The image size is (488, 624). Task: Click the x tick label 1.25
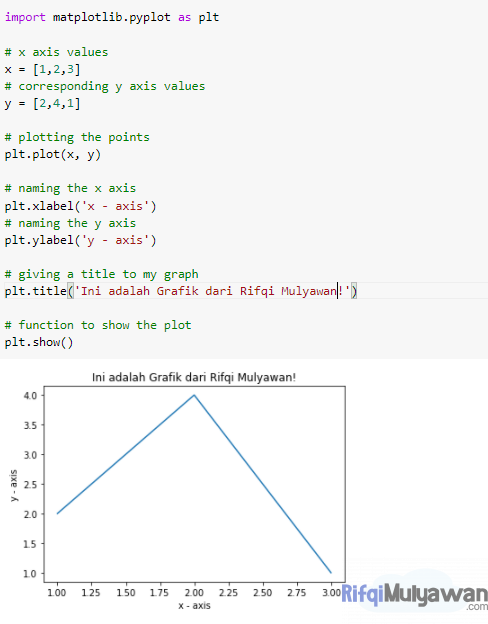91,593
